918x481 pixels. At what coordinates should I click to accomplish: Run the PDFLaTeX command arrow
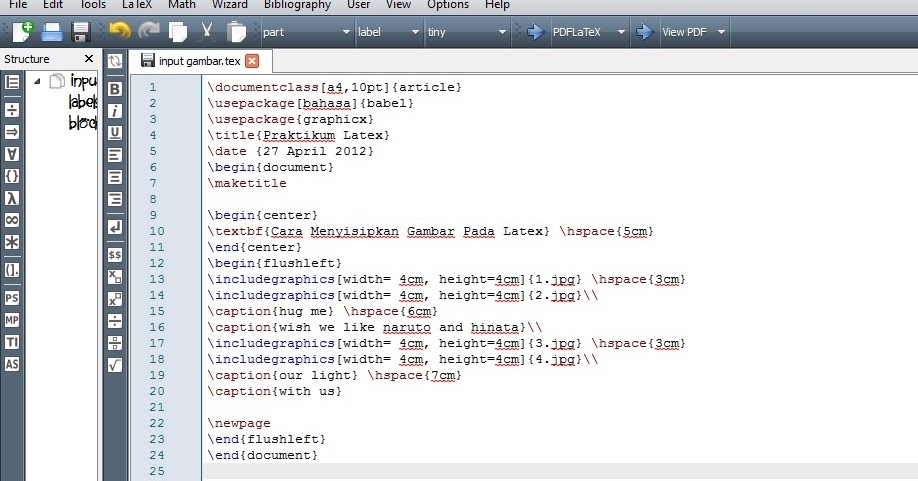point(535,32)
